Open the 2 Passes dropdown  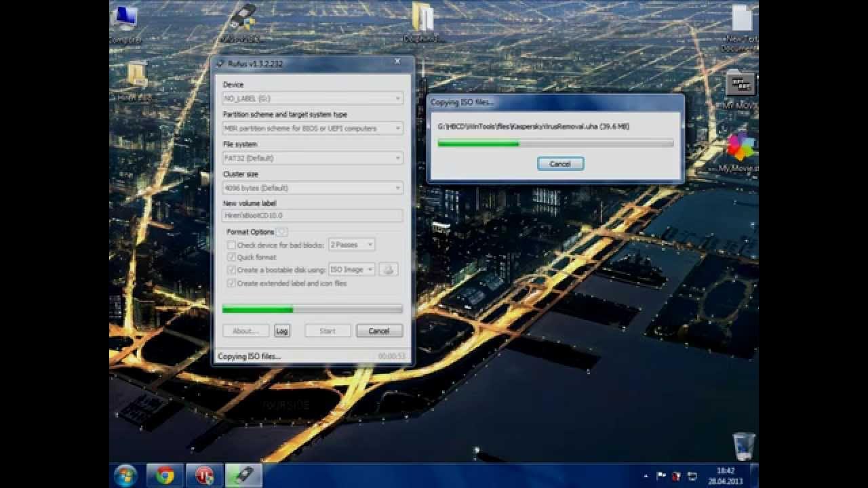[x=351, y=245]
